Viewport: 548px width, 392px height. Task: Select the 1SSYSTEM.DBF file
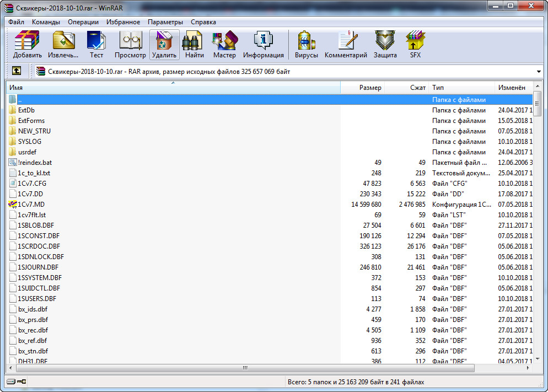pyautogui.click(x=40, y=278)
